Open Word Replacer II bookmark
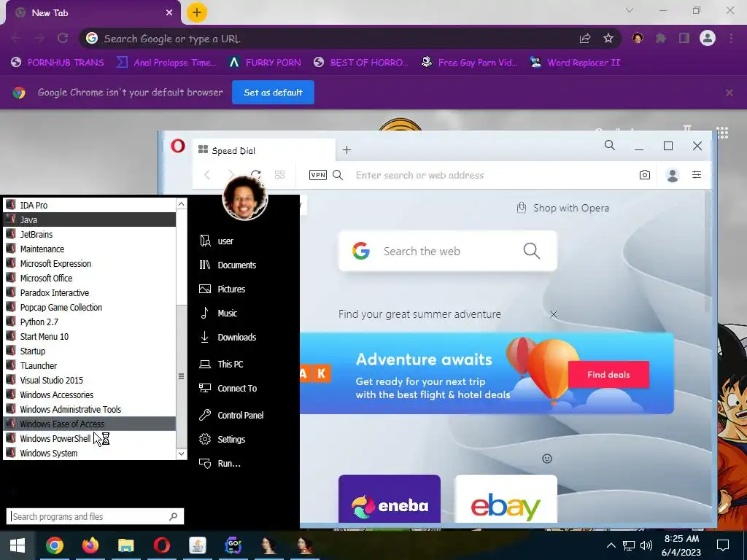This screenshot has width=747, height=560. [x=575, y=63]
